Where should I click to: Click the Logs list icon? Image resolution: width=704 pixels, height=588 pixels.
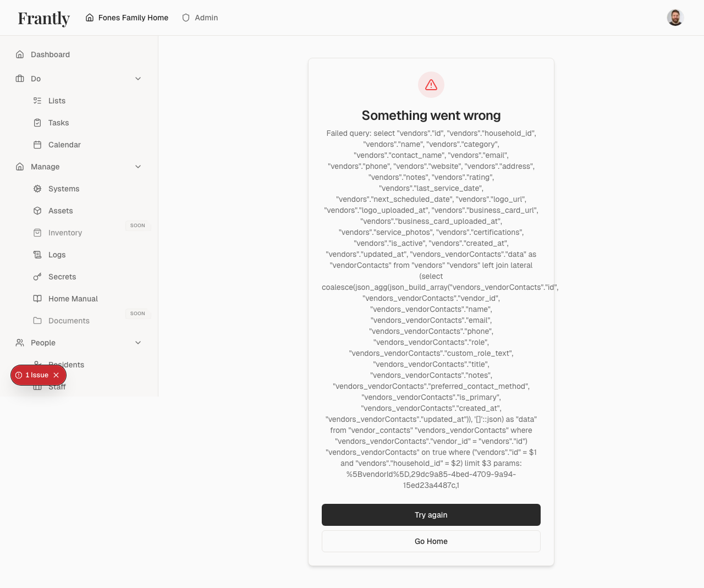tap(37, 255)
